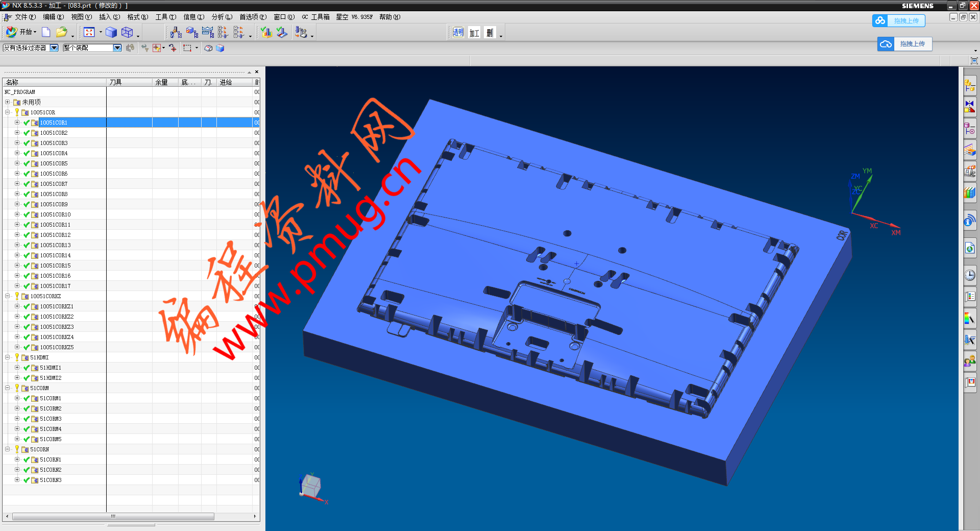
Task: Open the Part Navigator in right sidebar
Action: tap(970, 128)
